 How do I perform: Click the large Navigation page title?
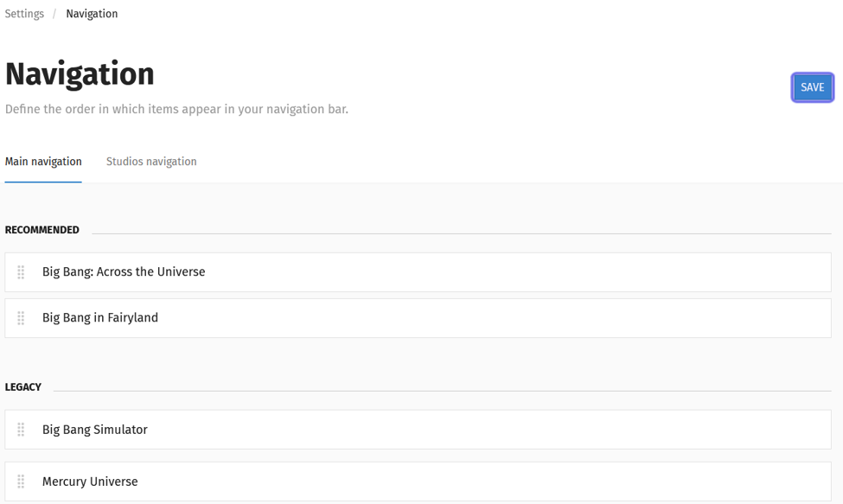tap(80, 73)
